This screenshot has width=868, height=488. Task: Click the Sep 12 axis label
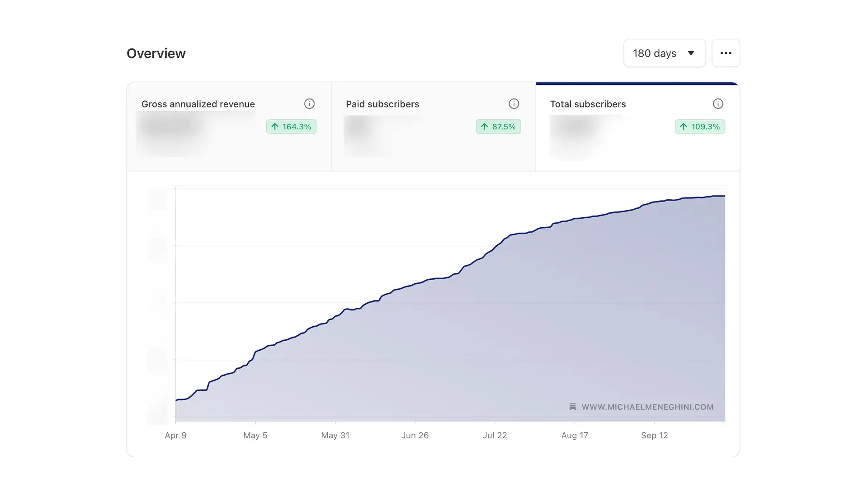654,436
